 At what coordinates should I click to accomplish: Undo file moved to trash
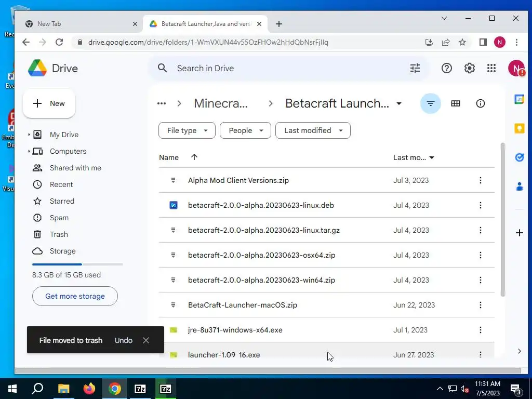(x=124, y=340)
